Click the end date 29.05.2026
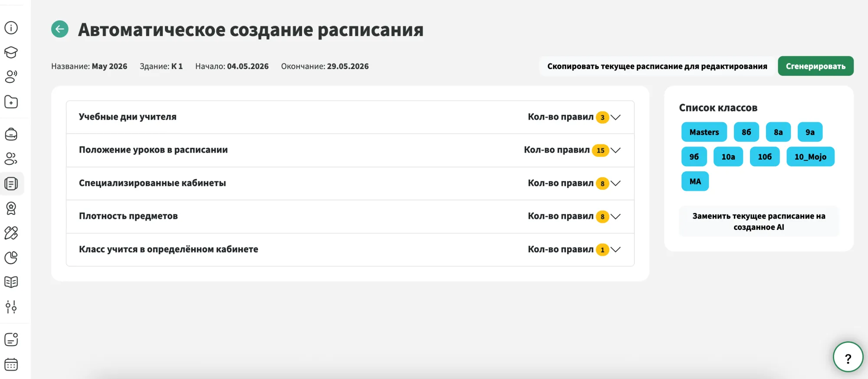The height and width of the screenshot is (379, 868). point(348,66)
